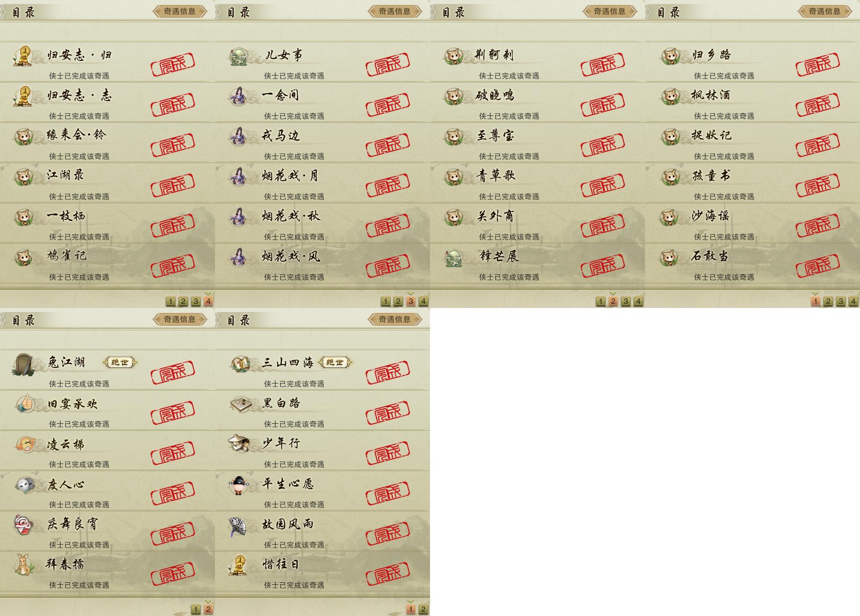
Task: Select the lion dance icon for 庆舞良宵
Action: [x=24, y=524]
